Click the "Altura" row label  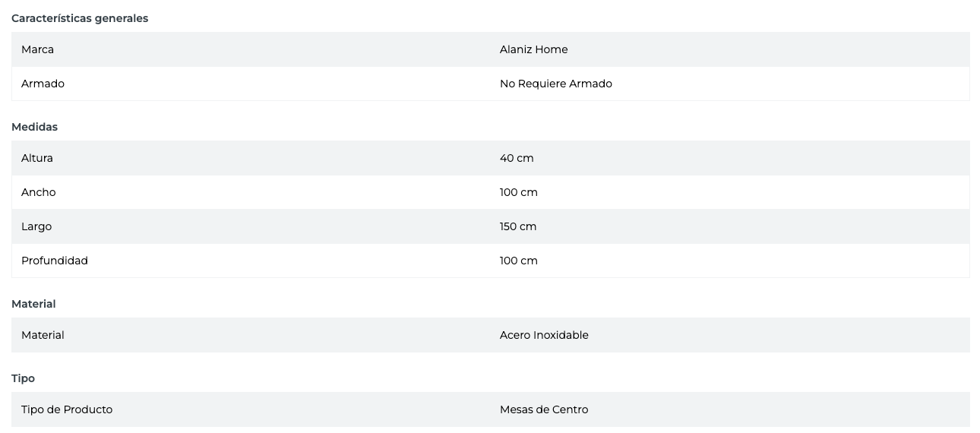[x=37, y=158]
